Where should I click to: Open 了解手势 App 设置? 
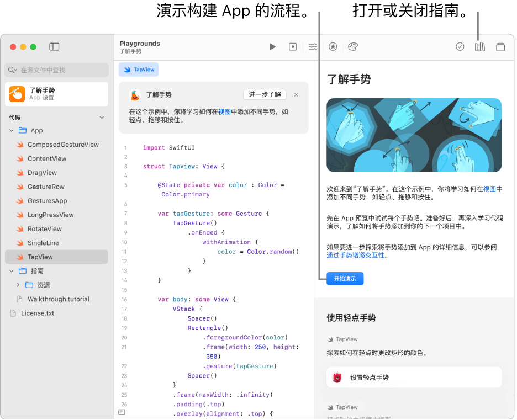(x=57, y=94)
